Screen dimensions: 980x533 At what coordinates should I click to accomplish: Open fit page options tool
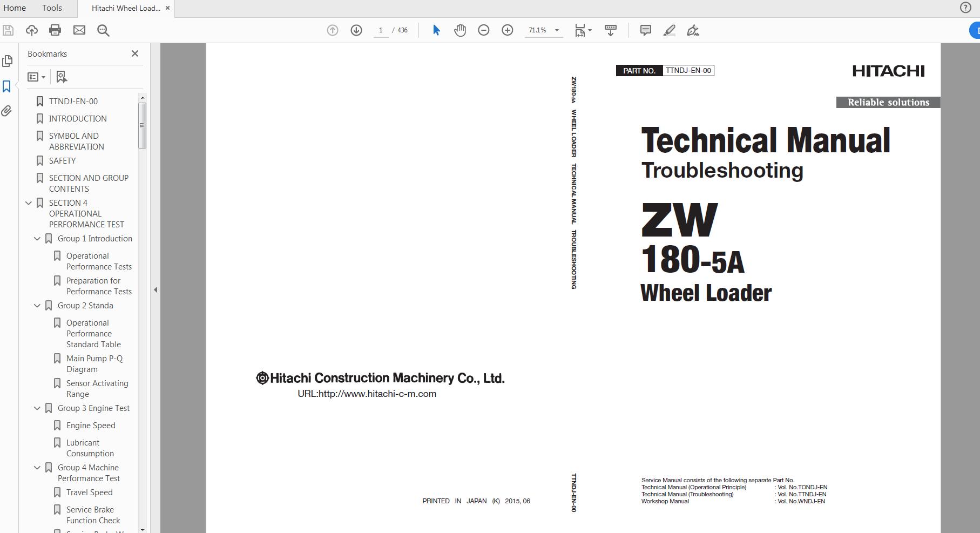(x=583, y=30)
